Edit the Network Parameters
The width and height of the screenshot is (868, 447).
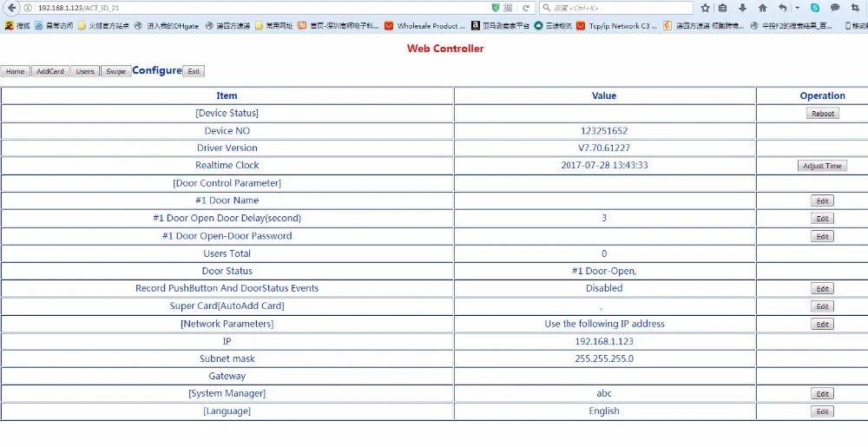pos(823,325)
